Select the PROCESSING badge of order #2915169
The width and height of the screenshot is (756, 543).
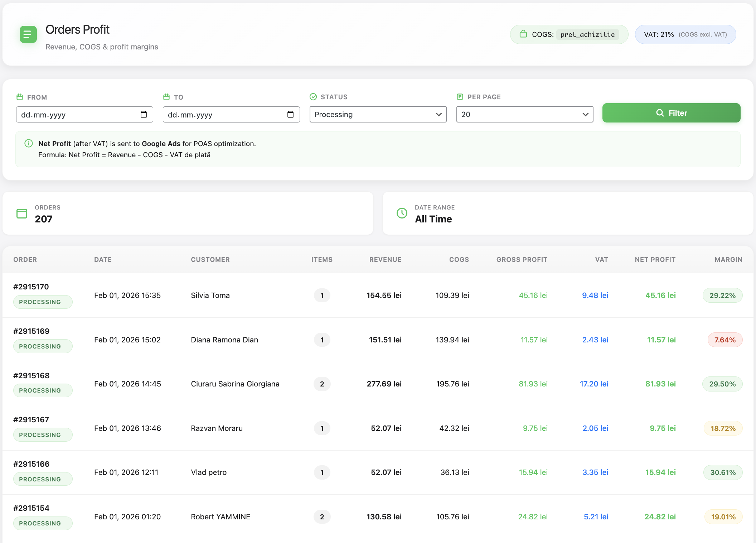[43, 346]
